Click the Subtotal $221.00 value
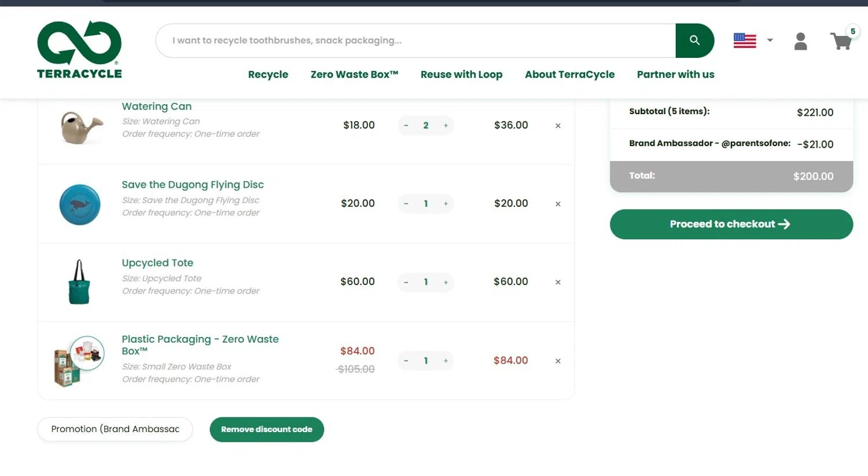 [x=815, y=112]
